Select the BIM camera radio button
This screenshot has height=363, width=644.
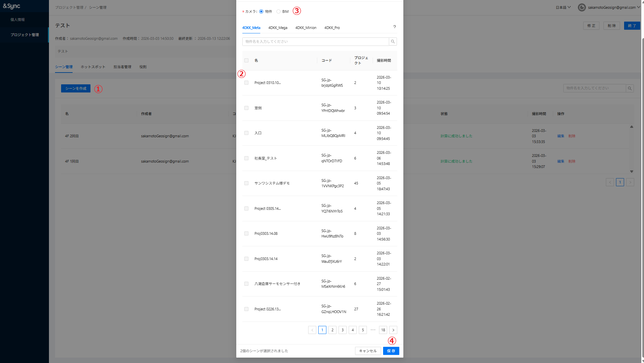[x=278, y=11]
